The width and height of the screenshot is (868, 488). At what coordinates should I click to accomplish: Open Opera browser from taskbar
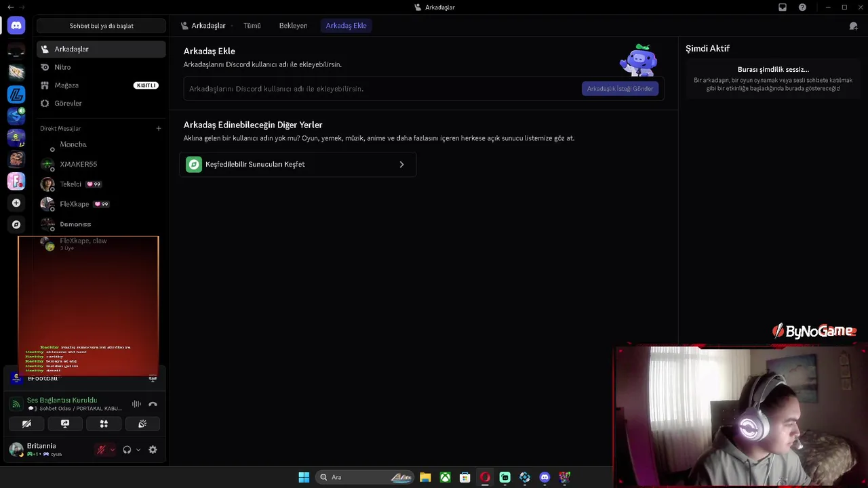(485, 477)
